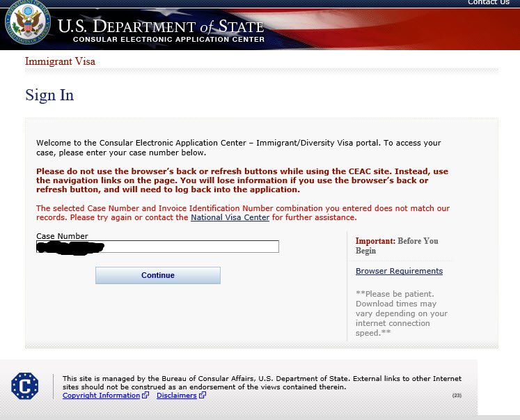
Task: Click the Consular Affairs "C" badge logo
Action: (25, 386)
